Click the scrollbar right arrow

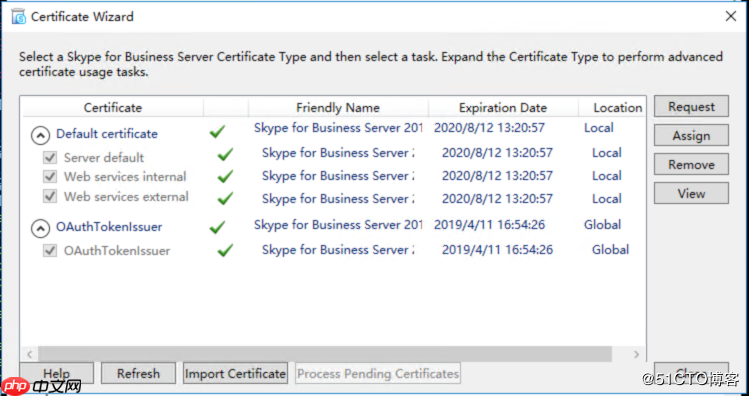(636, 354)
